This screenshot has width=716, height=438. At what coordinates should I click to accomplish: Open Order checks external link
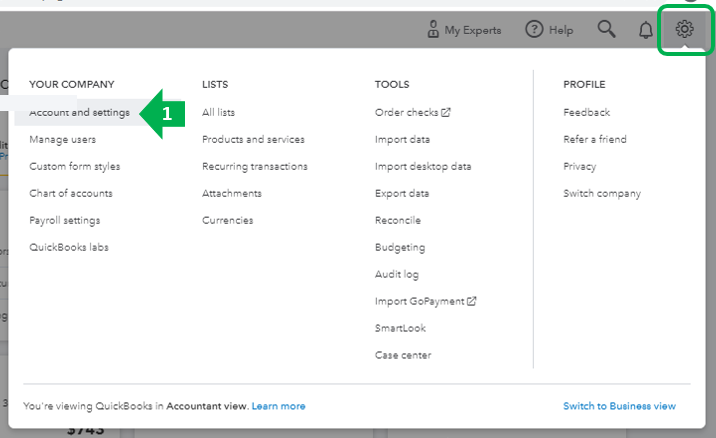(413, 112)
